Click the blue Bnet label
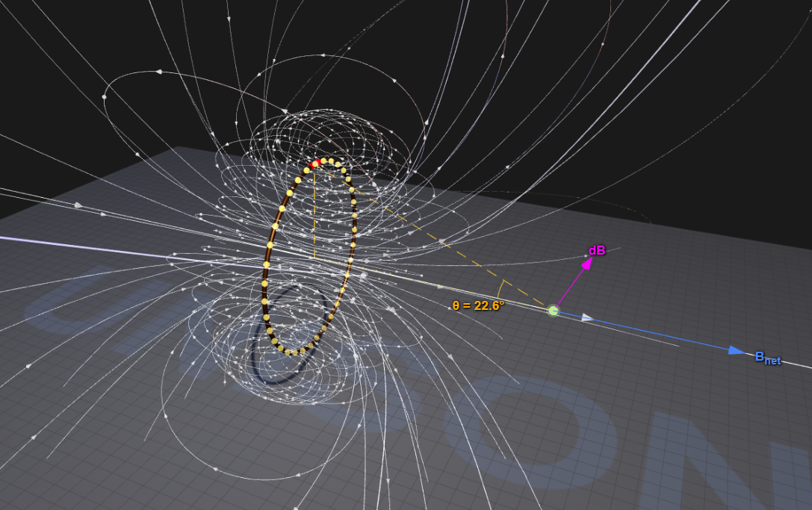This screenshot has height=510, width=812. point(768,358)
